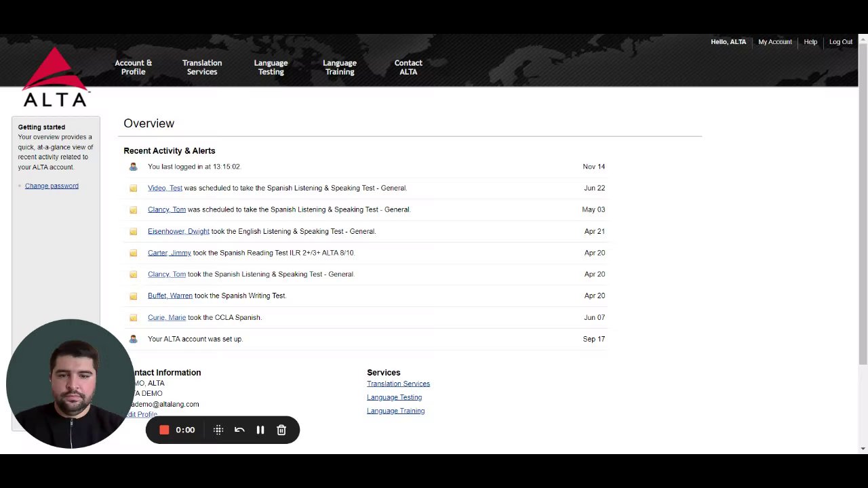The height and width of the screenshot is (488, 868).
Task: Click the recorder 0:00 timer
Action: click(185, 430)
